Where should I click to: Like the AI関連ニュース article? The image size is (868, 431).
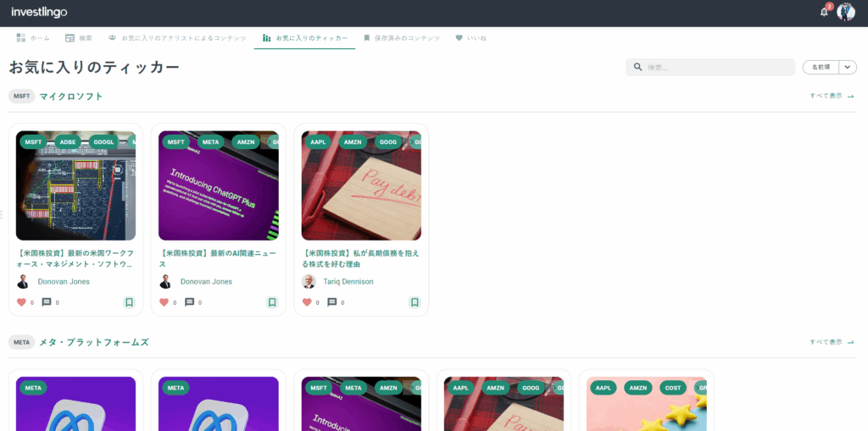164,302
